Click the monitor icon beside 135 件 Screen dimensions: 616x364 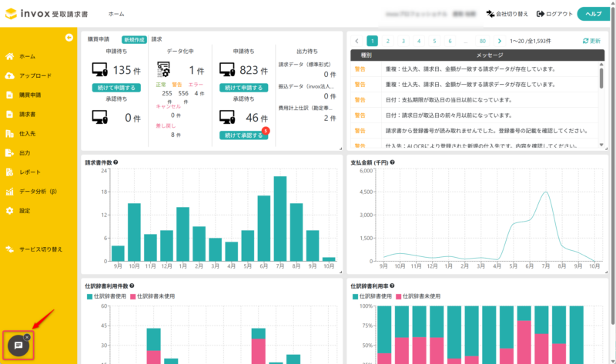click(x=100, y=69)
